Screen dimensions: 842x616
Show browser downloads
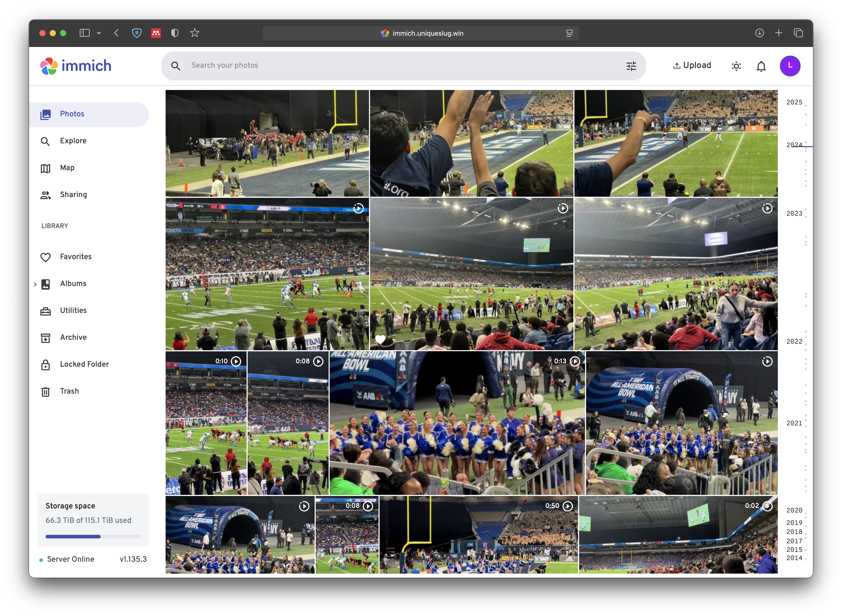pos(759,33)
